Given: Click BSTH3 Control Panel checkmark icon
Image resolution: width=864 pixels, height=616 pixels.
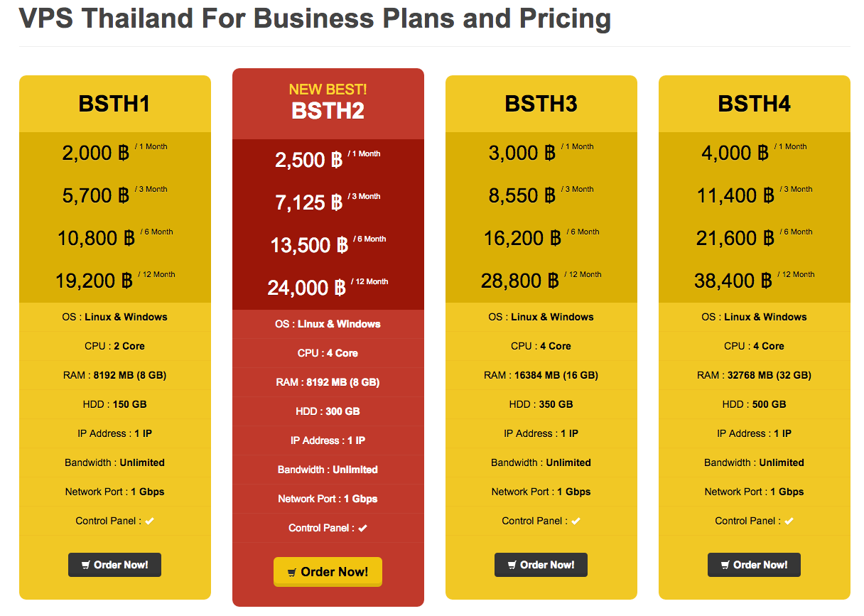Looking at the screenshot, I should coord(576,522).
